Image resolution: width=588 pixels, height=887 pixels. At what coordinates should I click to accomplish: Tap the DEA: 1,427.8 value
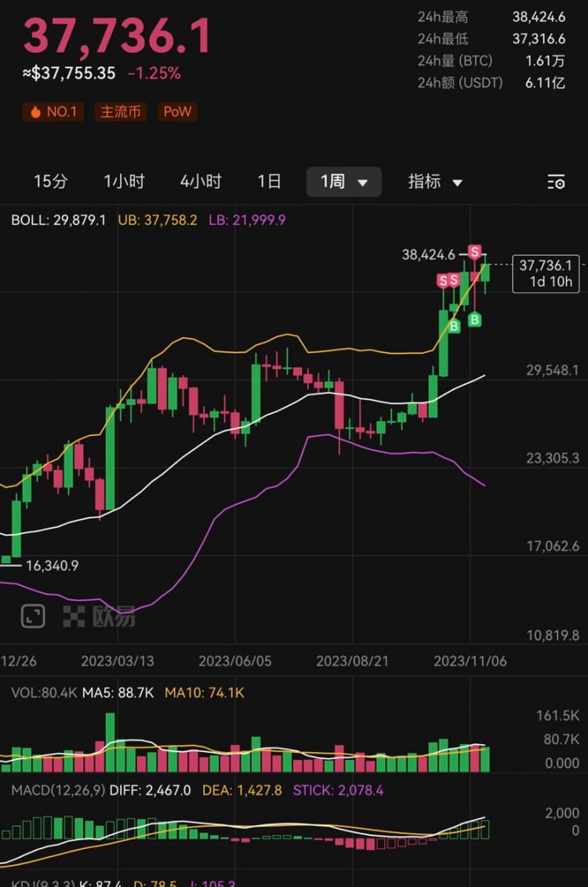(242, 791)
